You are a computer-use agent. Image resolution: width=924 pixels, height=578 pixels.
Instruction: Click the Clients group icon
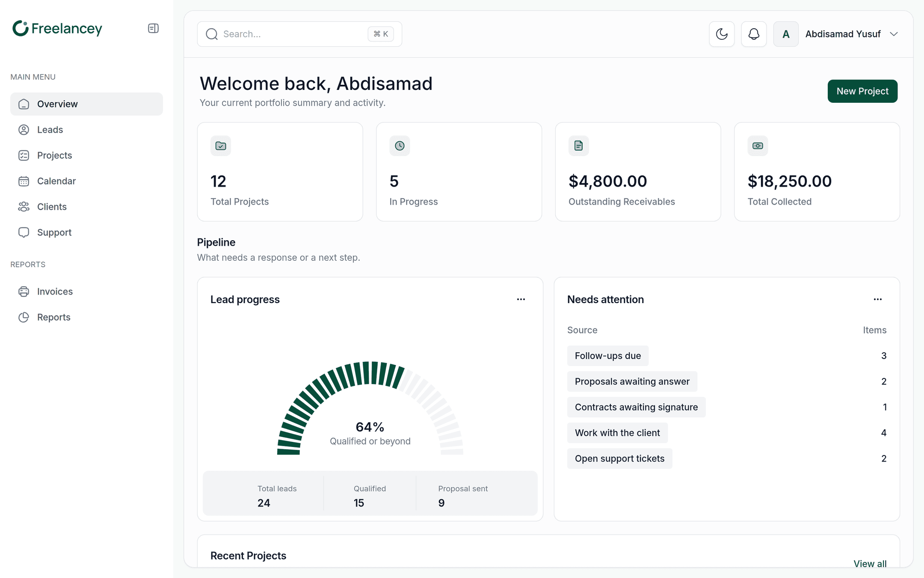(24, 207)
